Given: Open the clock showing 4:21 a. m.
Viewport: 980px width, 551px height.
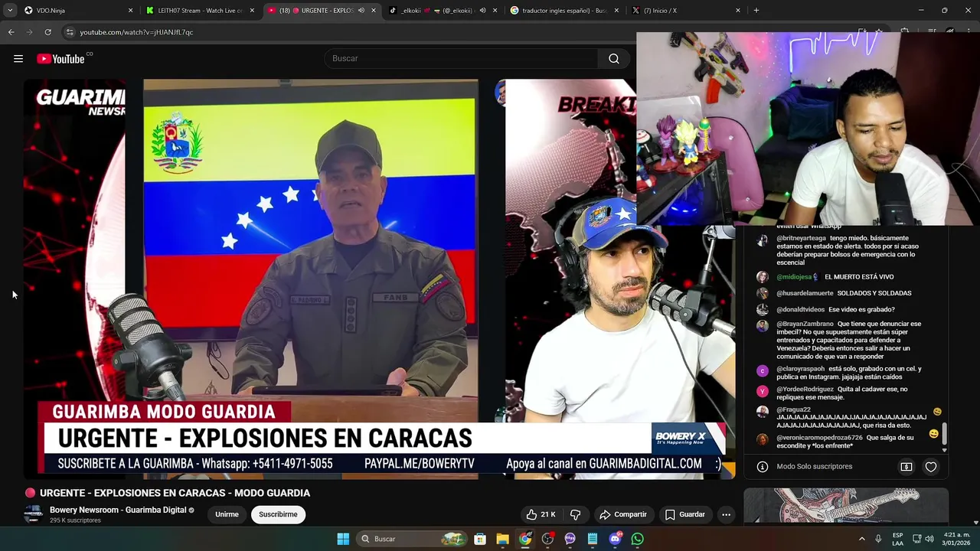Looking at the screenshot, I should [x=957, y=539].
